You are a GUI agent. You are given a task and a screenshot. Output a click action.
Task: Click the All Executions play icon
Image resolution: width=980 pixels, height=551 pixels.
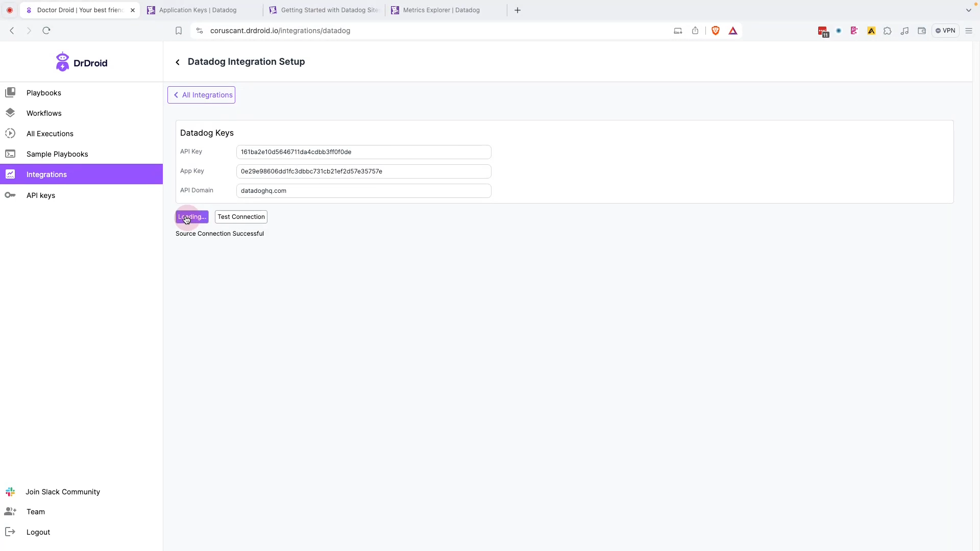[x=10, y=133]
